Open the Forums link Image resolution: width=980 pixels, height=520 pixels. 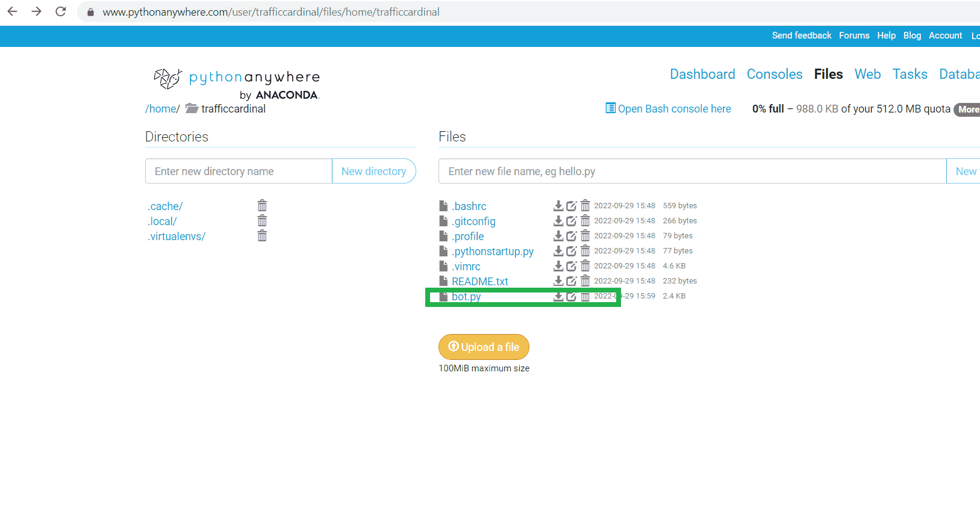pyautogui.click(x=854, y=36)
